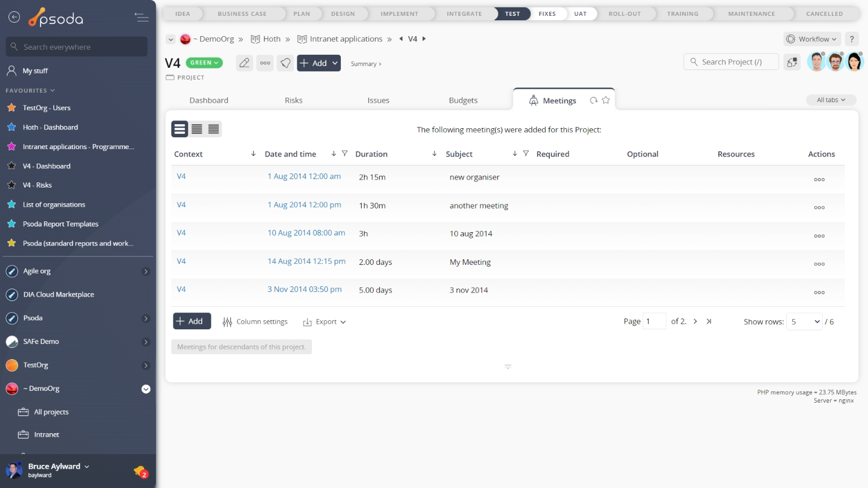Select the UAT workflow stage

tap(580, 14)
